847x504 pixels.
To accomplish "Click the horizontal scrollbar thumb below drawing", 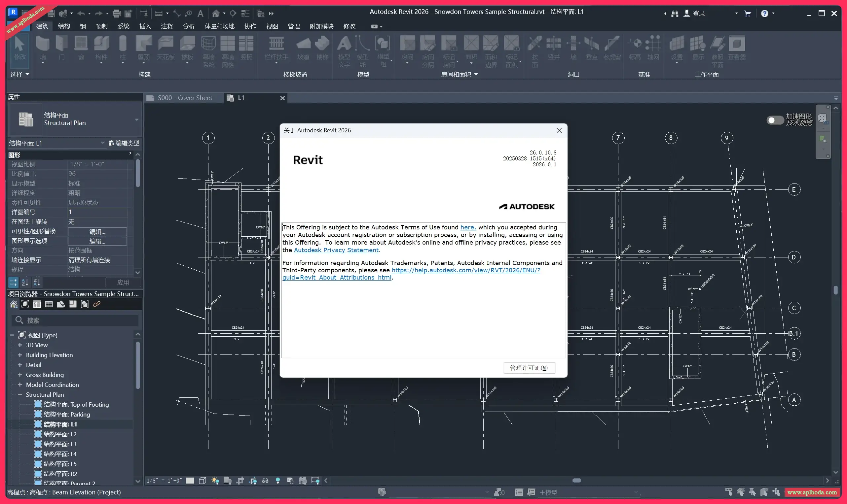I will tap(576, 481).
